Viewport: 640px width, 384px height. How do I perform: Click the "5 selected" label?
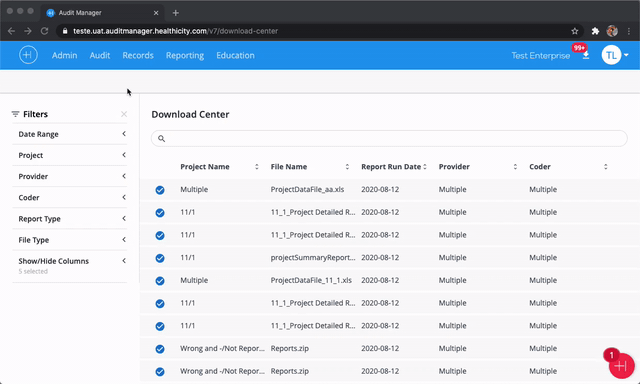33,271
